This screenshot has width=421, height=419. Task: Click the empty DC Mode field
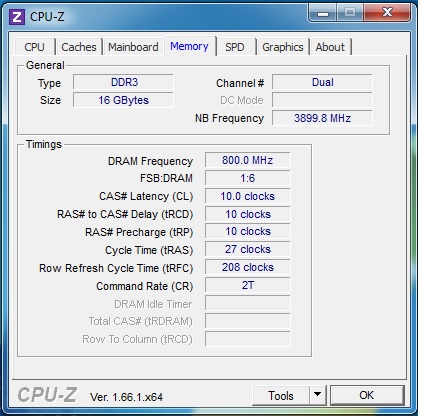[322, 100]
